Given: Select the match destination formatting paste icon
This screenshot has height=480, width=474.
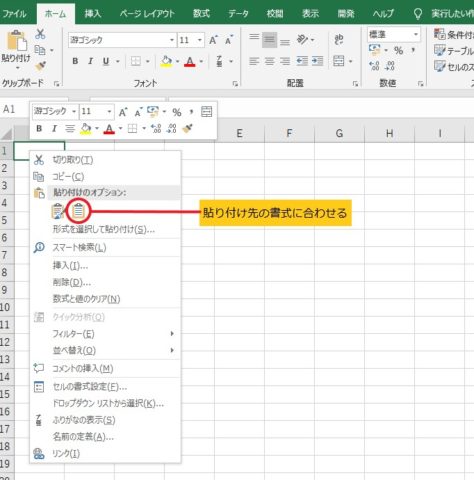Looking at the screenshot, I should click(79, 211).
